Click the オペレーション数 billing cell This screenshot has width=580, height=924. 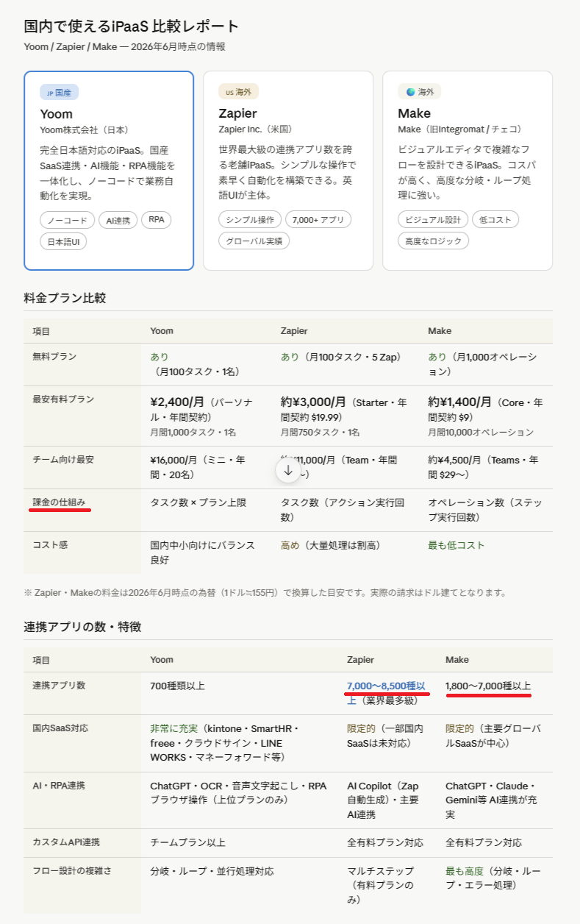(485, 509)
